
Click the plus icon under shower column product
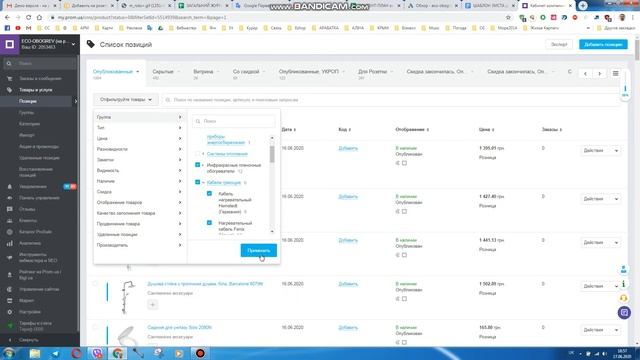pos(152,304)
